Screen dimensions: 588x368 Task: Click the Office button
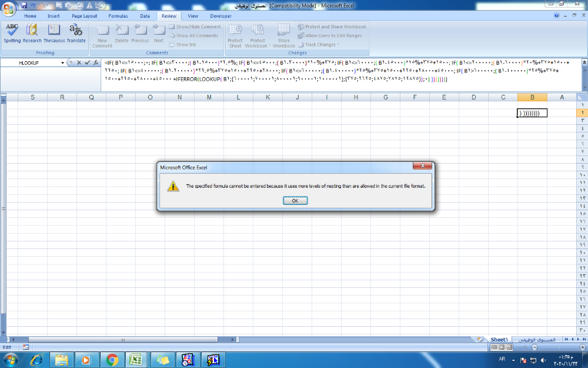[x=8, y=8]
